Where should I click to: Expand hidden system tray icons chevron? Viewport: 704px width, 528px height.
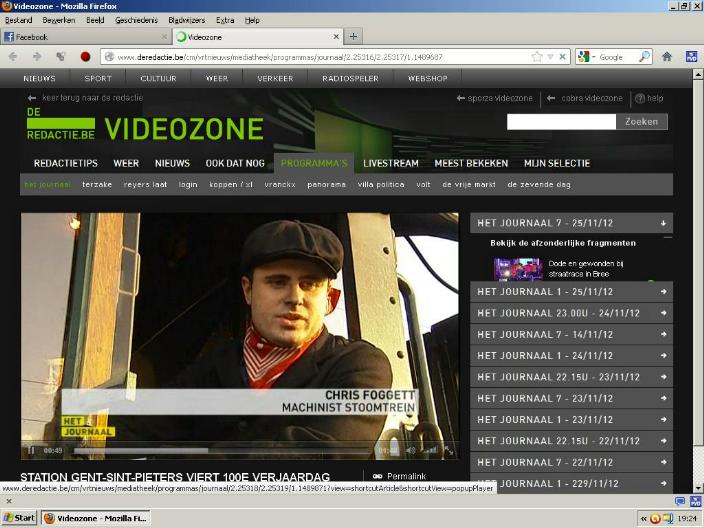tap(644, 519)
